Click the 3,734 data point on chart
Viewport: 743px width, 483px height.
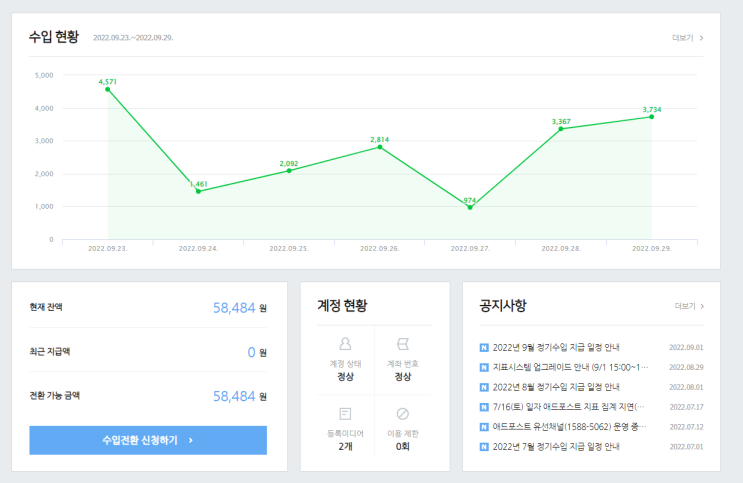[x=652, y=117]
